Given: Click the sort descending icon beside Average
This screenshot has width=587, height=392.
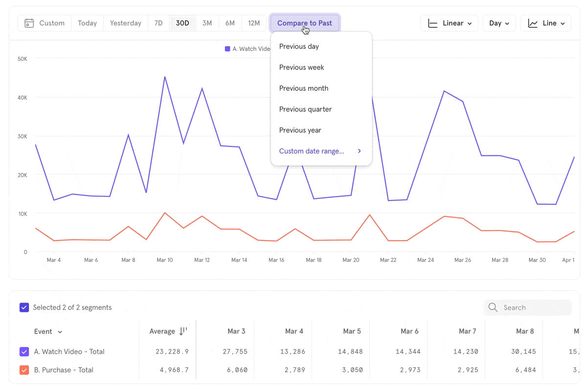Looking at the screenshot, I should pyautogui.click(x=183, y=331).
